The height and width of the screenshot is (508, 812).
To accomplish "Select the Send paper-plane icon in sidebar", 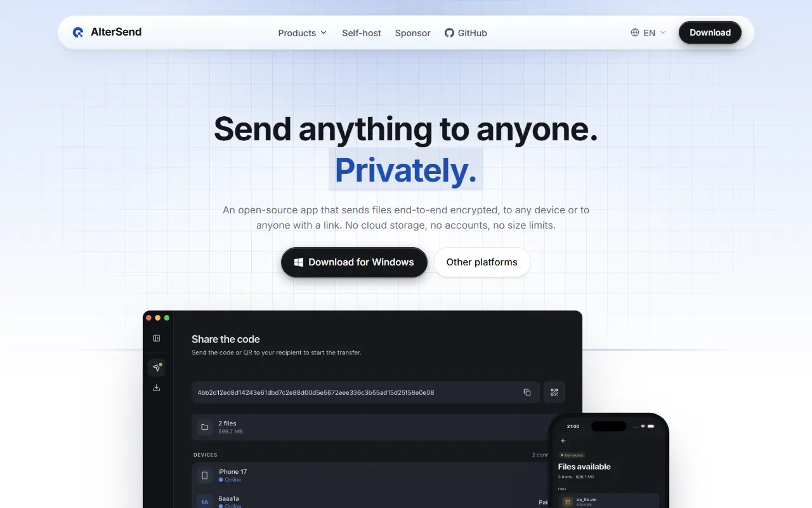I will (157, 368).
